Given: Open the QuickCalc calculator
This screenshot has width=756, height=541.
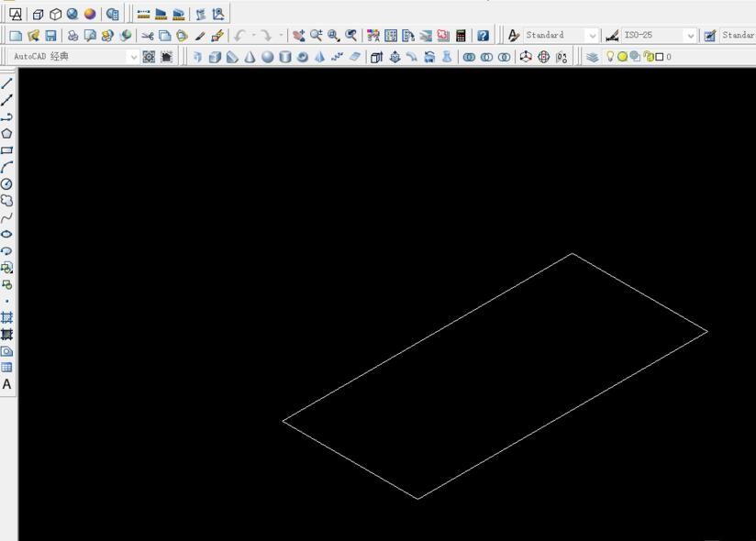Looking at the screenshot, I should pos(461,36).
